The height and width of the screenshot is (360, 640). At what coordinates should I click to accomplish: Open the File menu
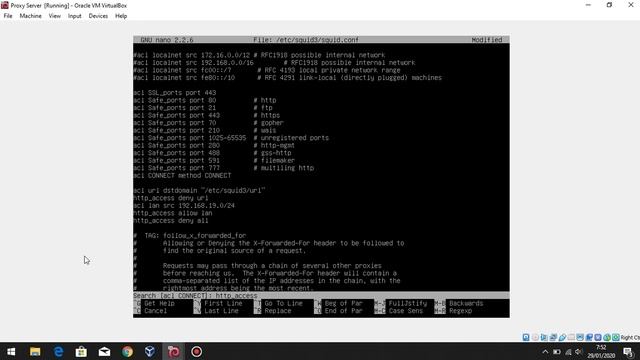click(x=8, y=16)
